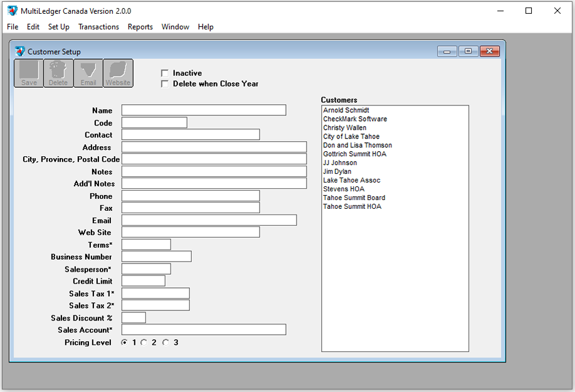This screenshot has width=575, height=392.
Task: Open the Set Up menu
Action: click(58, 27)
